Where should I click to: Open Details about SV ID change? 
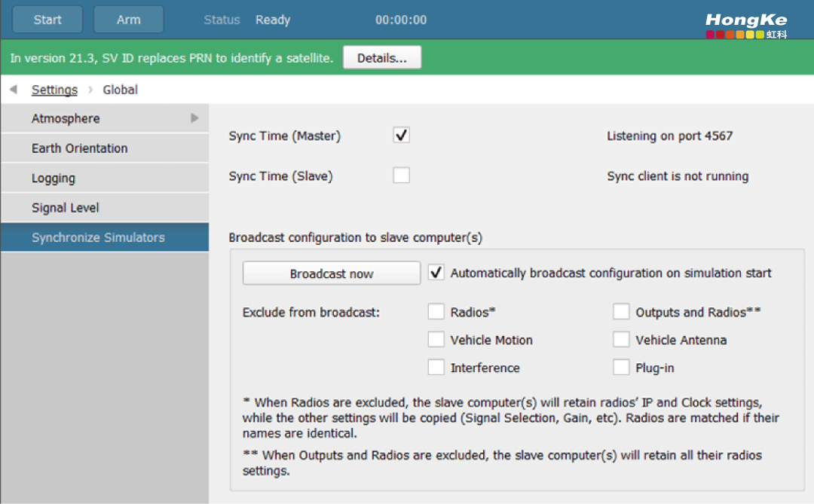[382, 57]
